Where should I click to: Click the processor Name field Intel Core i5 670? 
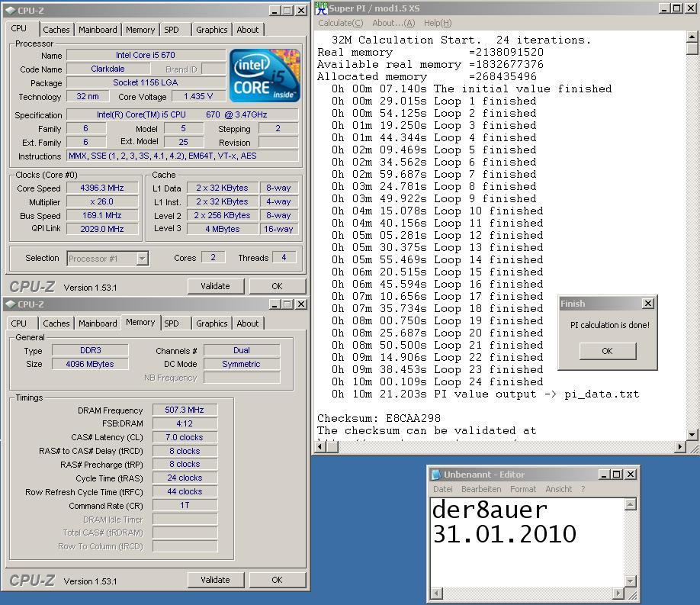coord(146,55)
